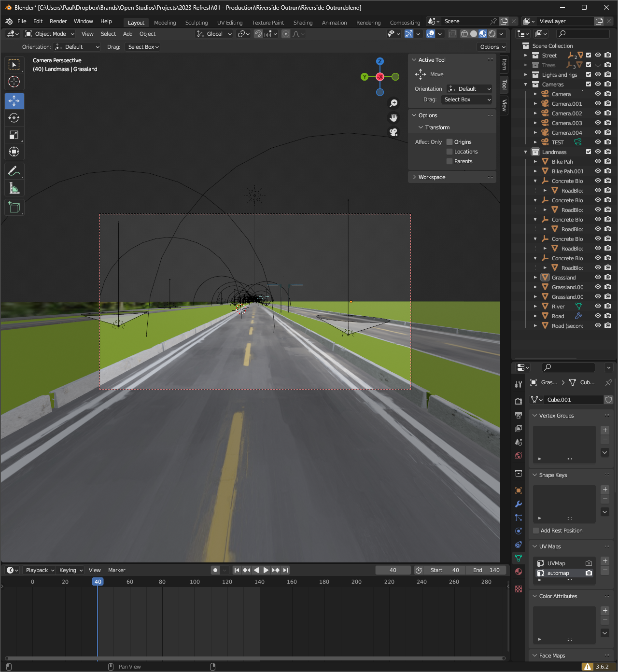Image resolution: width=618 pixels, height=672 pixels.
Task: Expand the Workspace panel
Action: click(432, 177)
